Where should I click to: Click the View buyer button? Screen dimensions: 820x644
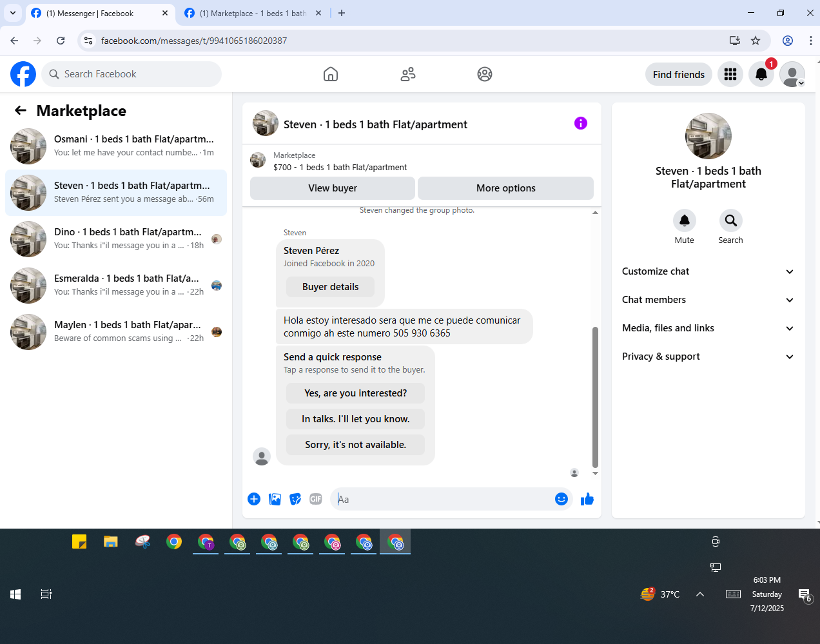(x=333, y=188)
